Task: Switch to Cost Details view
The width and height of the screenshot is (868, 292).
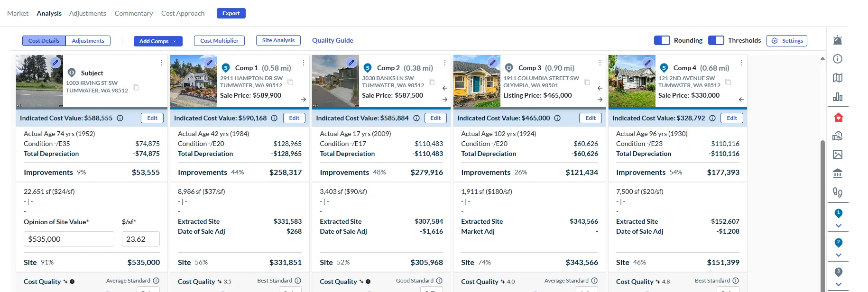Action: tap(44, 41)
